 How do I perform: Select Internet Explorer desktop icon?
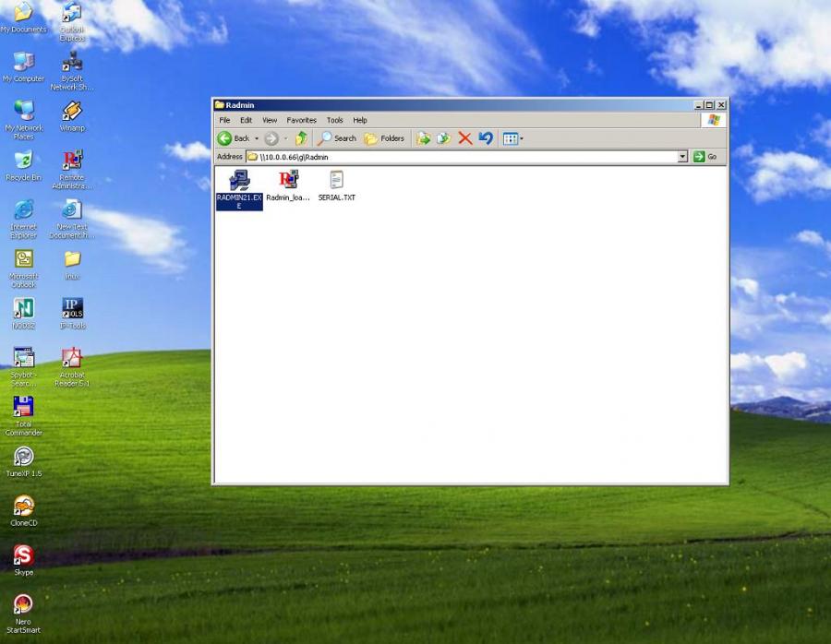tap(24, 219)
